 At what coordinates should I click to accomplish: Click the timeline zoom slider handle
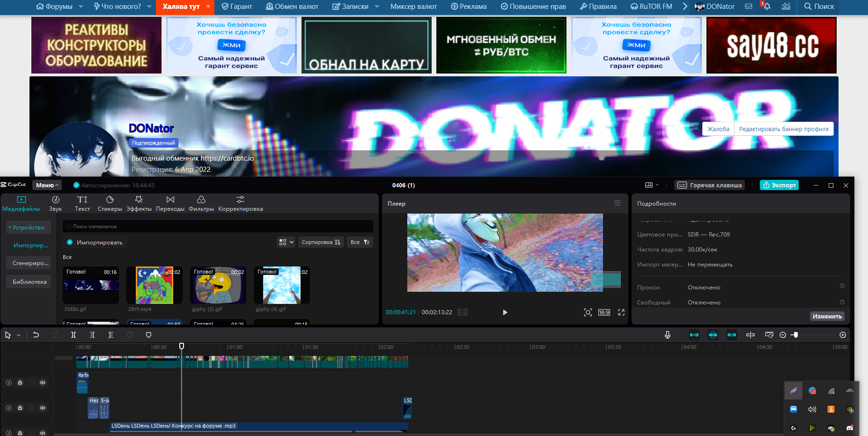tap(795, 335)
